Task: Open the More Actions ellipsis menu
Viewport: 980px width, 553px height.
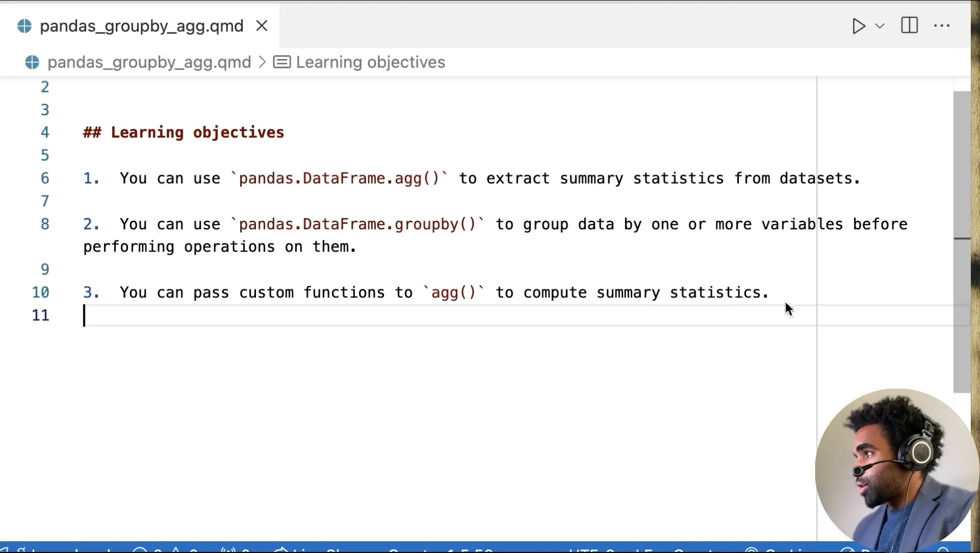Action: [x=942, y=26]
